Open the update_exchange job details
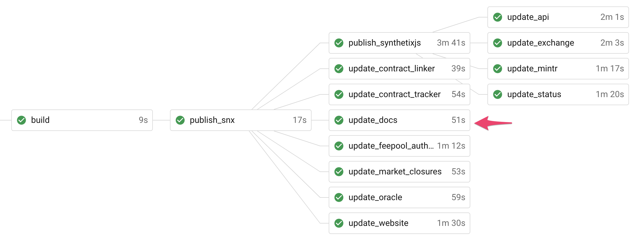The height and width of the screenshot is (242, 644). click(x=558, y=43)
